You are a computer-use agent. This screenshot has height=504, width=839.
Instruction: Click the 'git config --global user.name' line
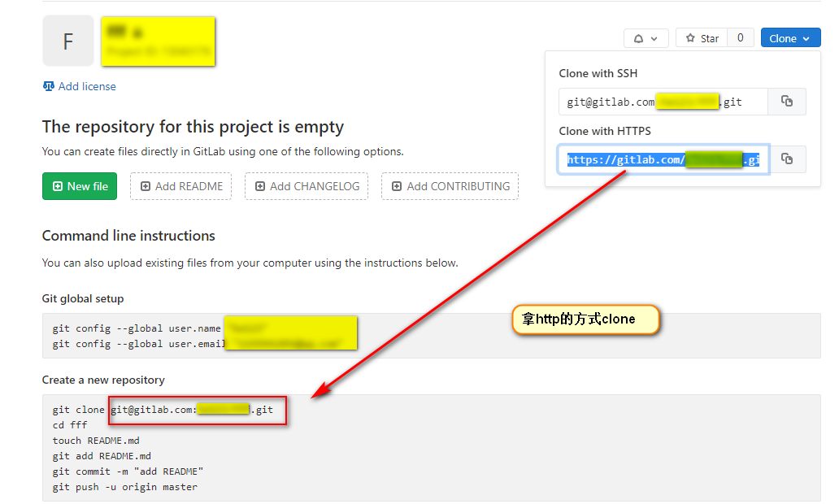137,328
